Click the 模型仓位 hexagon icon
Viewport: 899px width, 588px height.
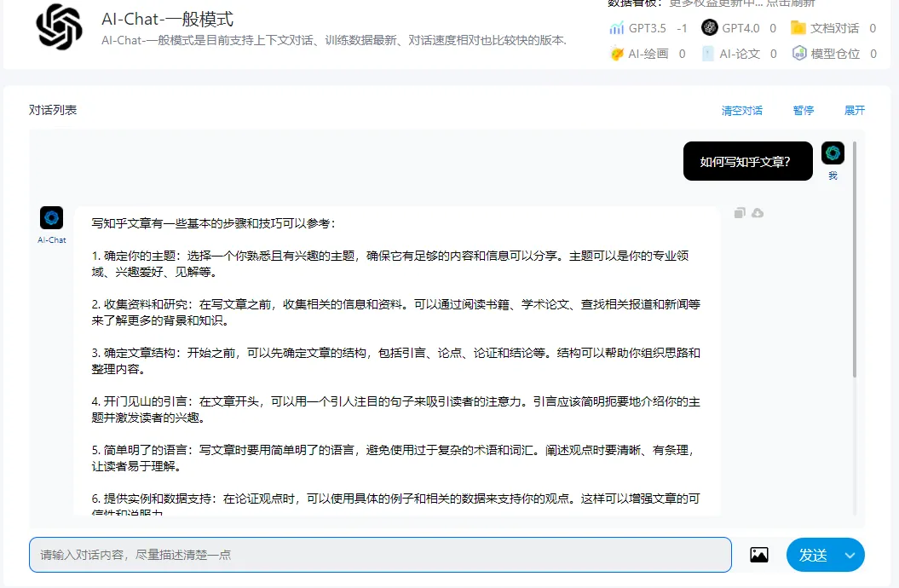click(799, 54)
